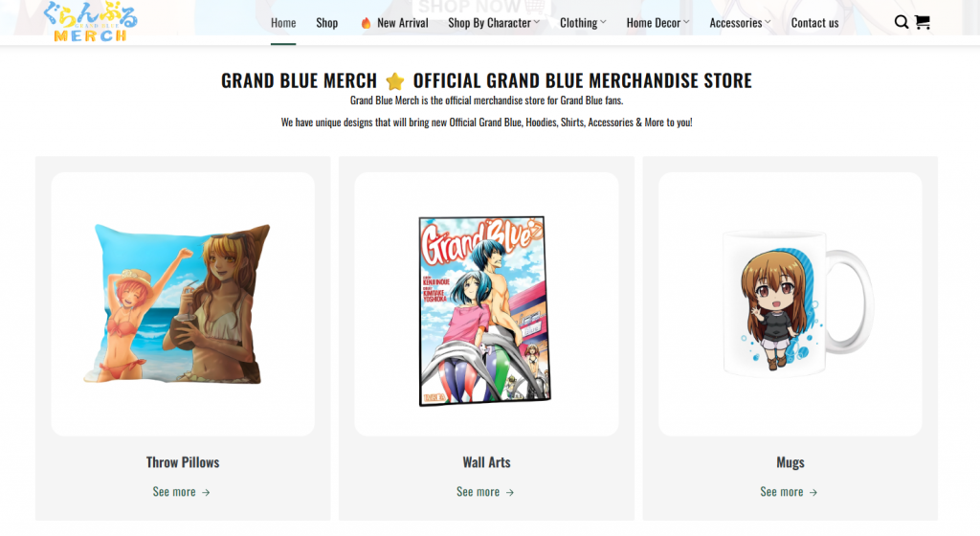Expand the Shop By Character dropdown
This screenshot has height=536, width=980.
tap(494, 22)
